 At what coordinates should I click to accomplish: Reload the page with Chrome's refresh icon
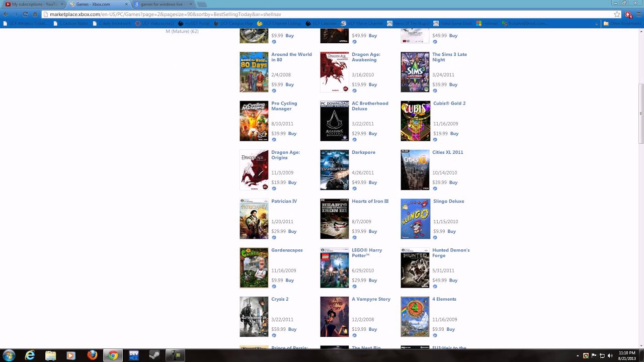[25, 14]
